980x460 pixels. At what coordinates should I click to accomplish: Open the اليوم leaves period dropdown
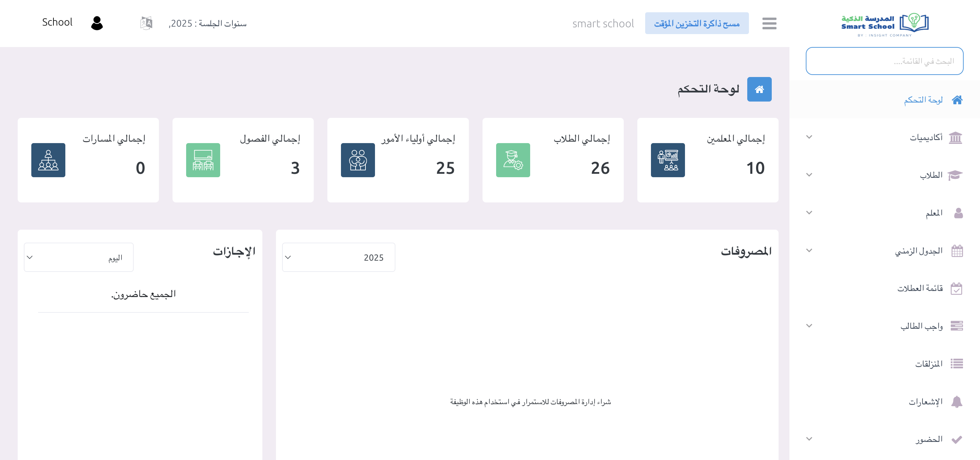coord(78,257)
